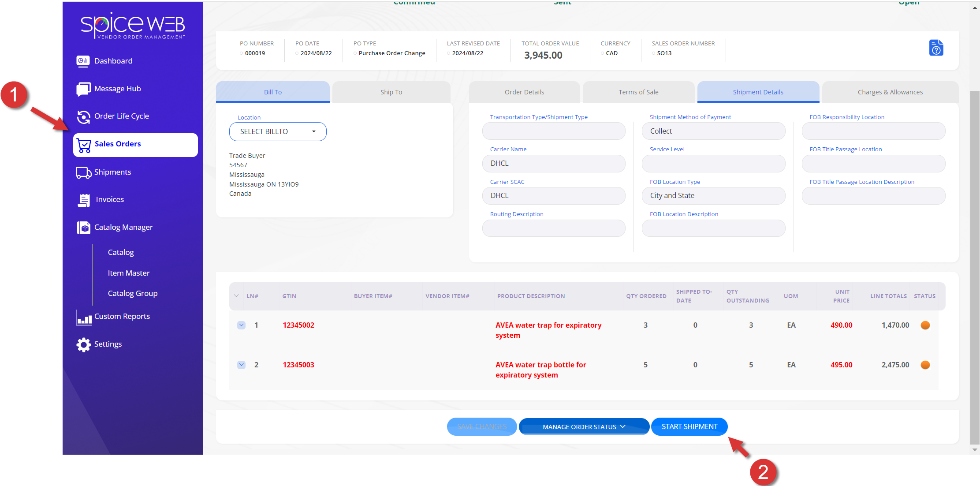980x486 pixels.
Task: Open Catalog Group submenu item
Action: pos(133,293)
